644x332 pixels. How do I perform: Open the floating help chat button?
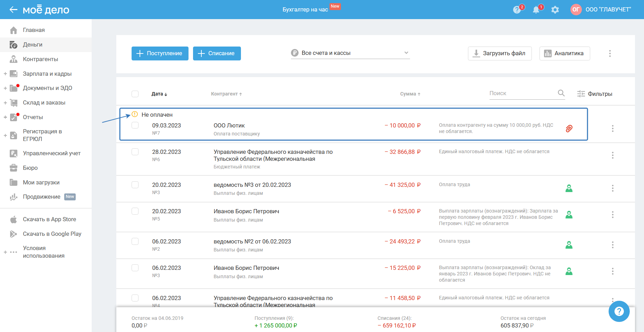619,311
